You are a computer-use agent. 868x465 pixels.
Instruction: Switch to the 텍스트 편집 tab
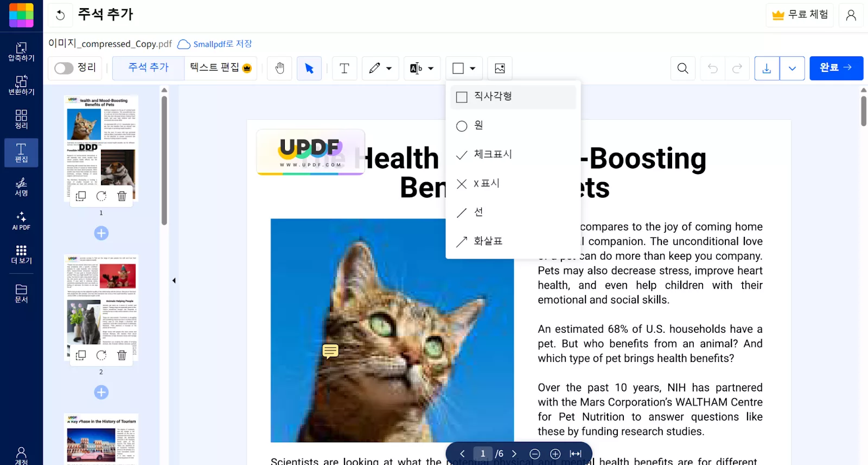point(220,68)
